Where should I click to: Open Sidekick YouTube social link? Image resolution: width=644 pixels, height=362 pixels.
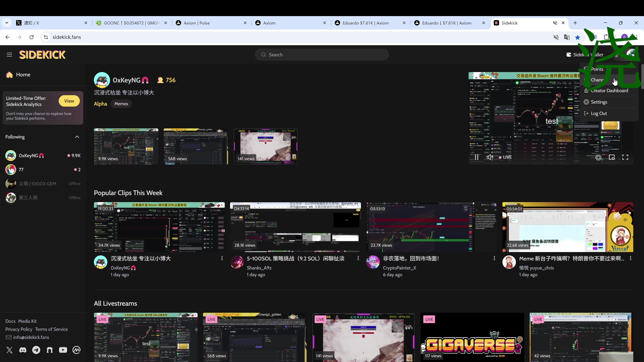pos(63,350)
